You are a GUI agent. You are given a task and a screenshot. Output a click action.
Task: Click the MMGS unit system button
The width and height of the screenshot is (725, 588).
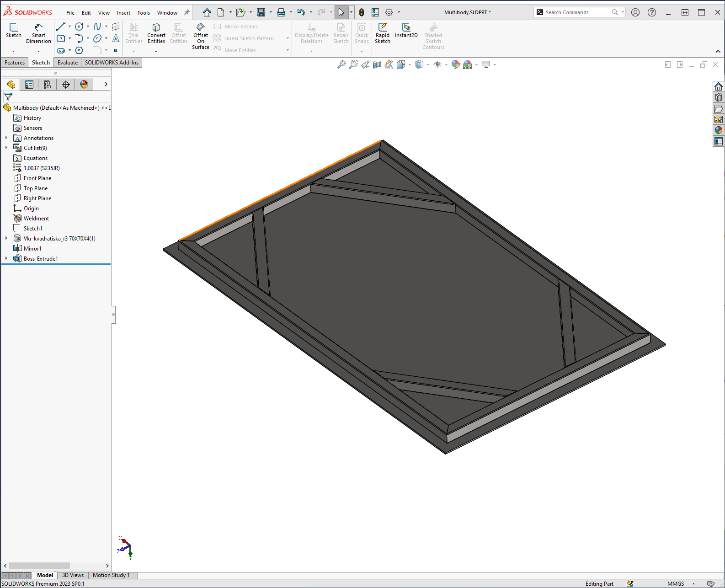click(675, 583)
